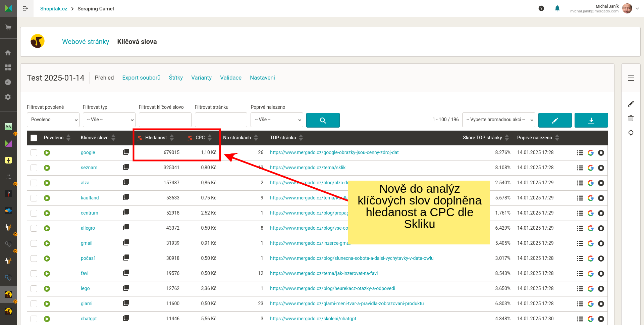Check the checkbox for the google row

34,153
